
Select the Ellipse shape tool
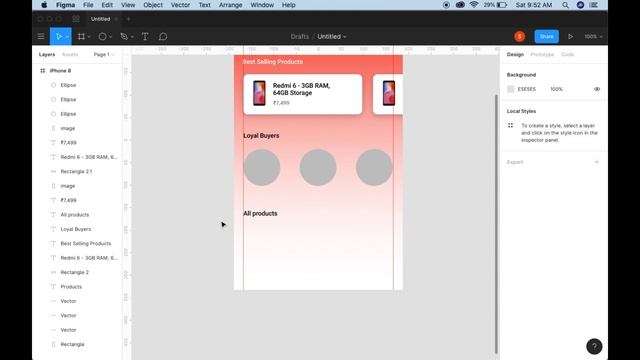pyautogui.click(x=102, y=37)
